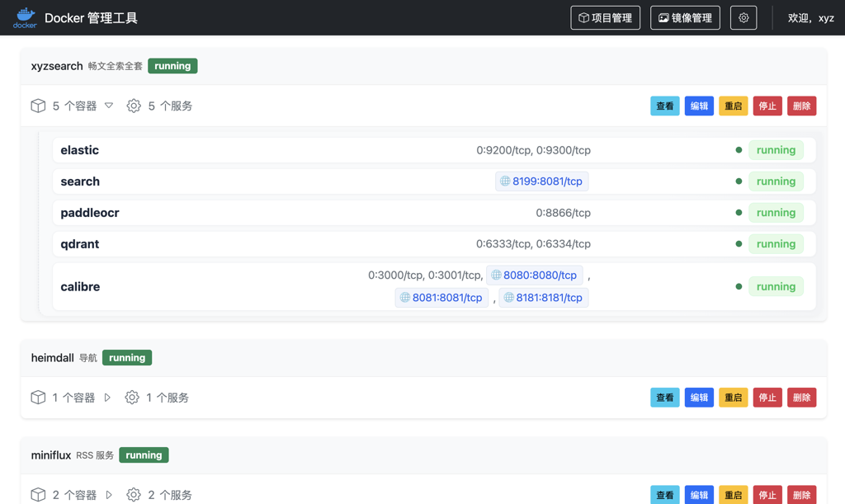Click the services gear icon for heimdall
Screen dimensions: 845x504
tap(132, 398)
